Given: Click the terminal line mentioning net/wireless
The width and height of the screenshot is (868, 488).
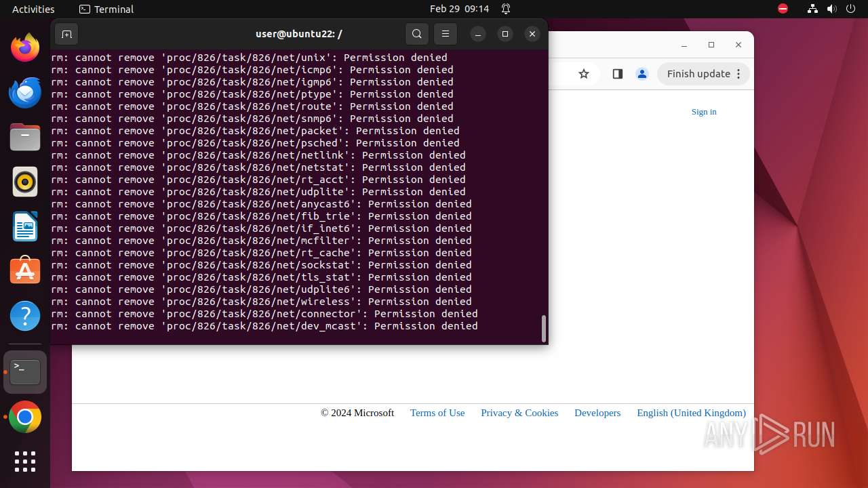Looking at the screenshot, I should [262, 302].
